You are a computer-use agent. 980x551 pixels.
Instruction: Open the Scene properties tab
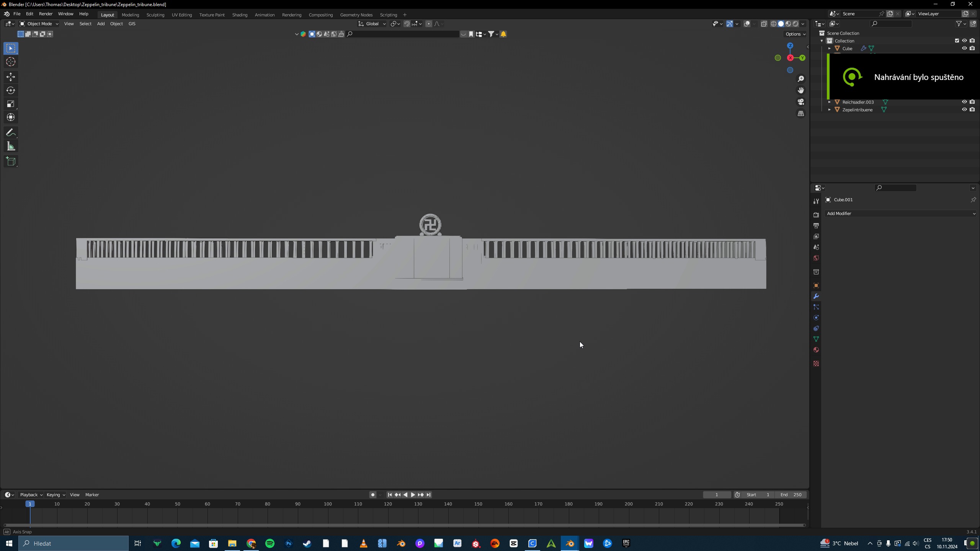tap(816, 247)
